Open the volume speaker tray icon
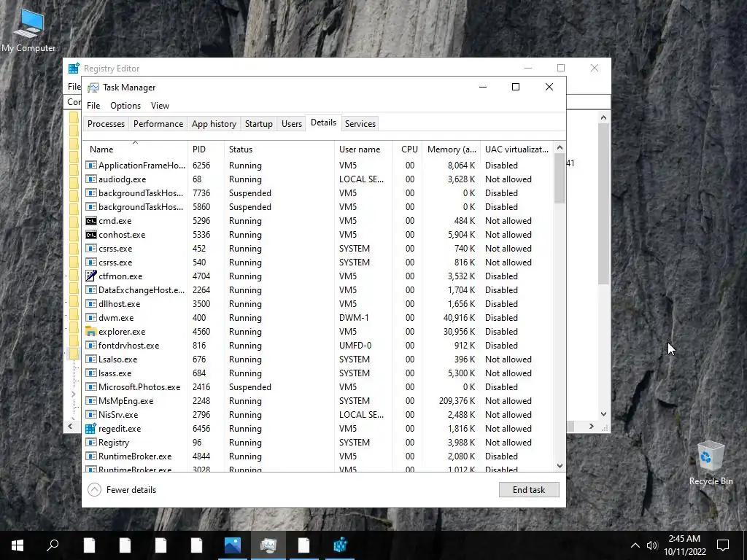Image resolution: width=747 pixels, height=560 pixels. coord(651,545)
